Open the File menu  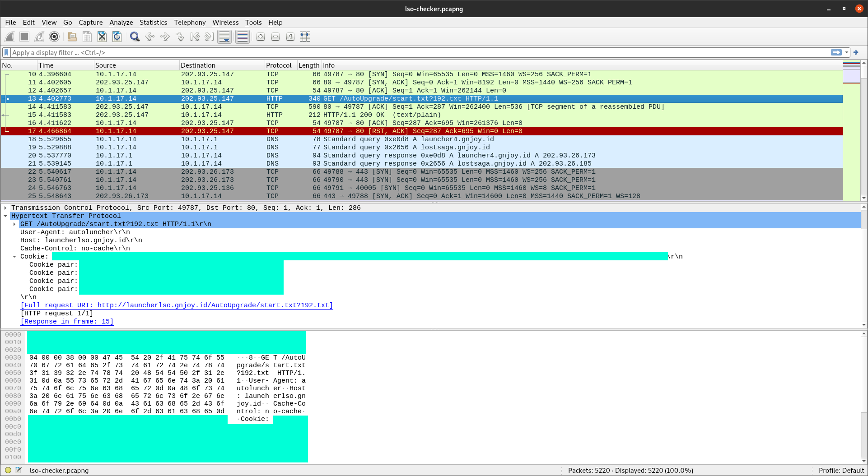point(10,23)
